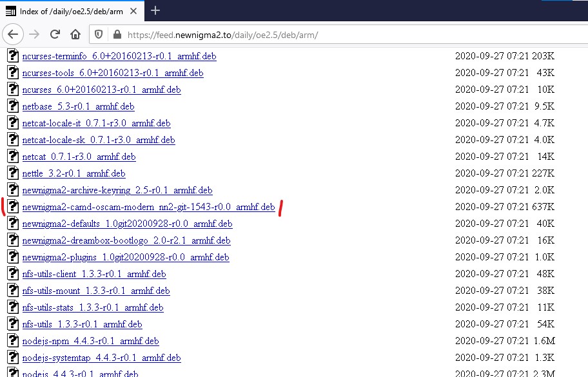Click file icon beside netbase_5.3 entry
The image size is (588, 377).
[13, 106]
